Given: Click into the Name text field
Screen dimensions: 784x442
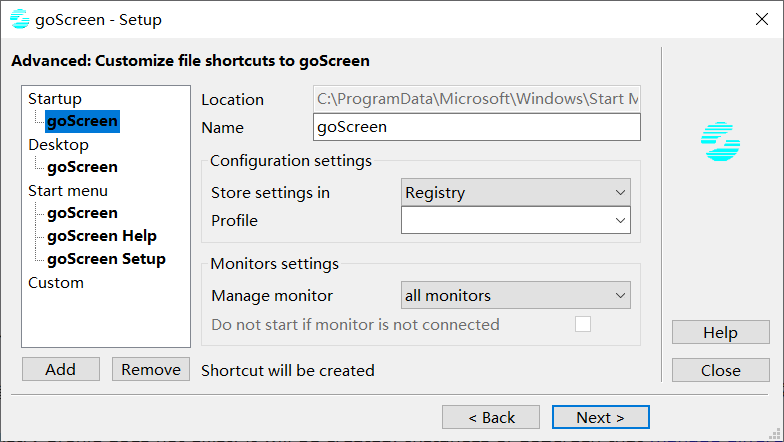Looking at the screenshot, I should point(476,127).
